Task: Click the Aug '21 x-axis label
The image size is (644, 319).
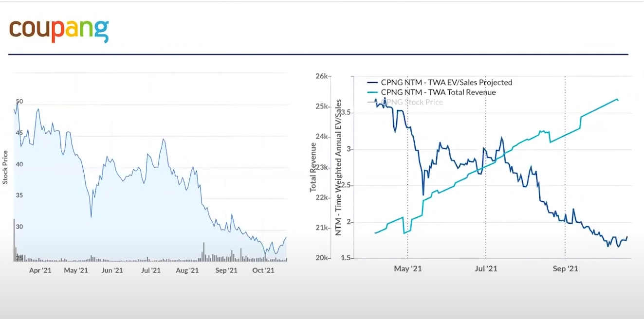Action: click(187, 270)
